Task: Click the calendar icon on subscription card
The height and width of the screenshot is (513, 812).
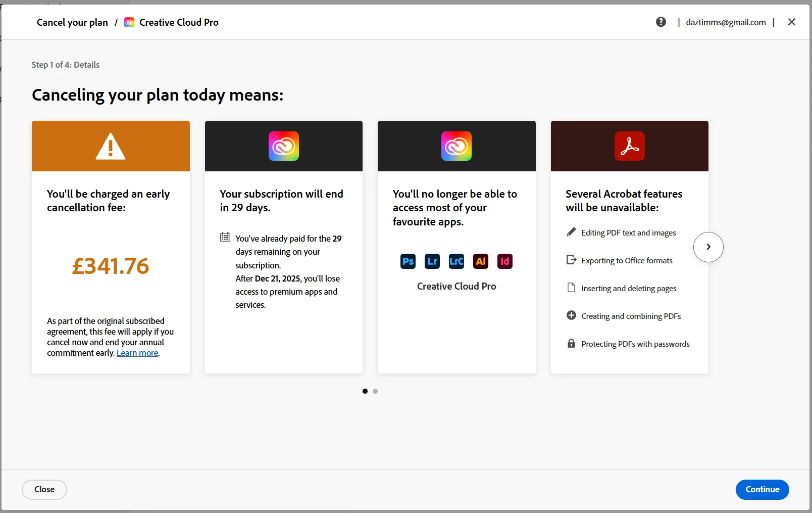Action: [x=225, y=237]
